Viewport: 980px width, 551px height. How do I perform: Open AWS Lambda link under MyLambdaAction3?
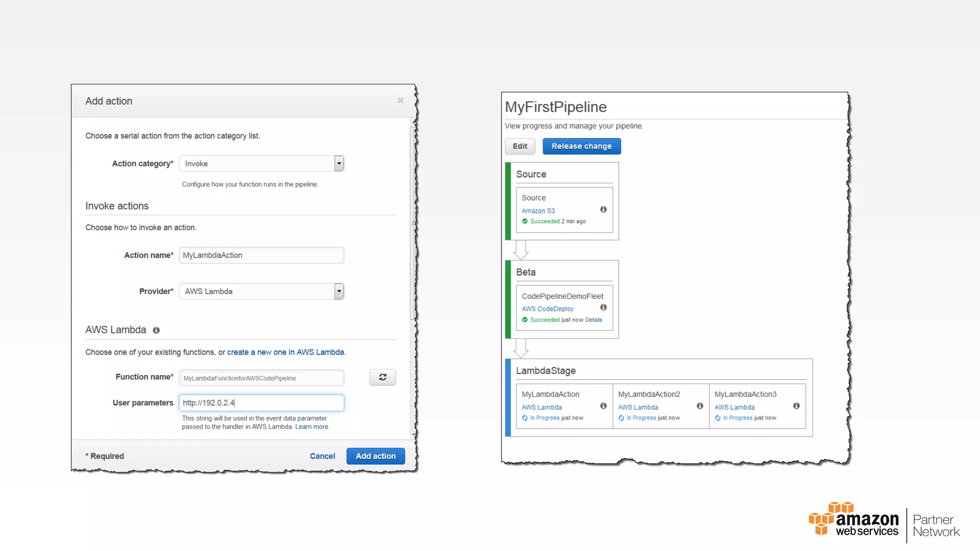tap(735, 408)
